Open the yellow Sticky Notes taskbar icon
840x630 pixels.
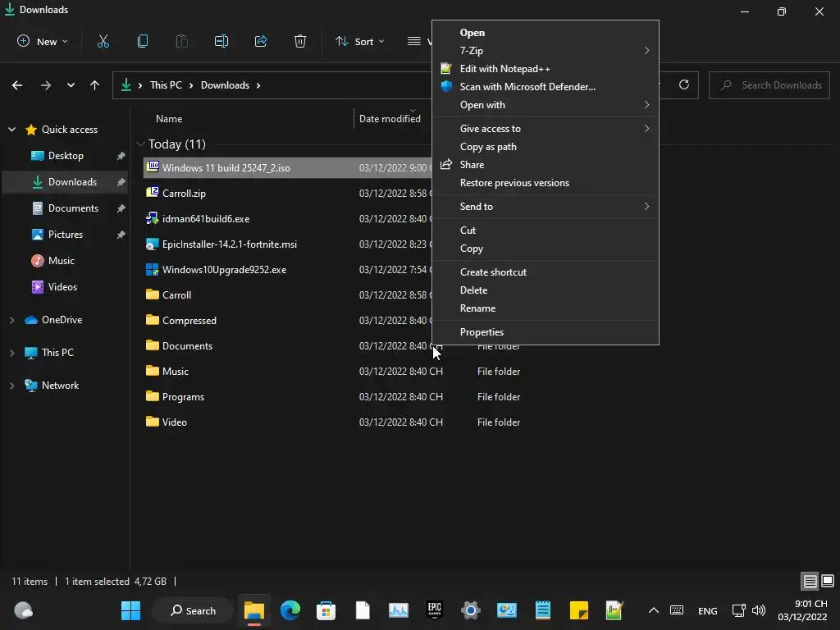tap(578, 610)
